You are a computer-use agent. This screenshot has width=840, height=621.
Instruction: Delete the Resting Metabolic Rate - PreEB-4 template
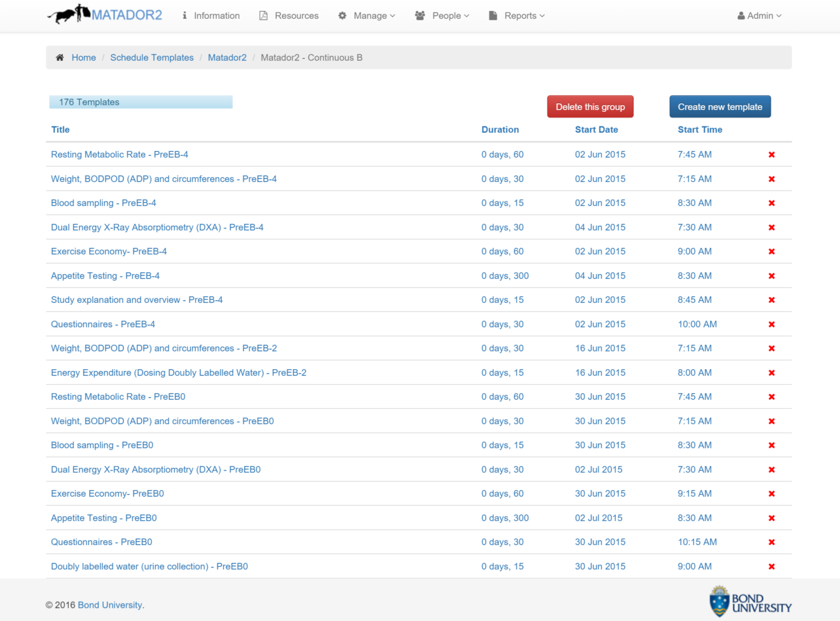(x=771, y=155)
